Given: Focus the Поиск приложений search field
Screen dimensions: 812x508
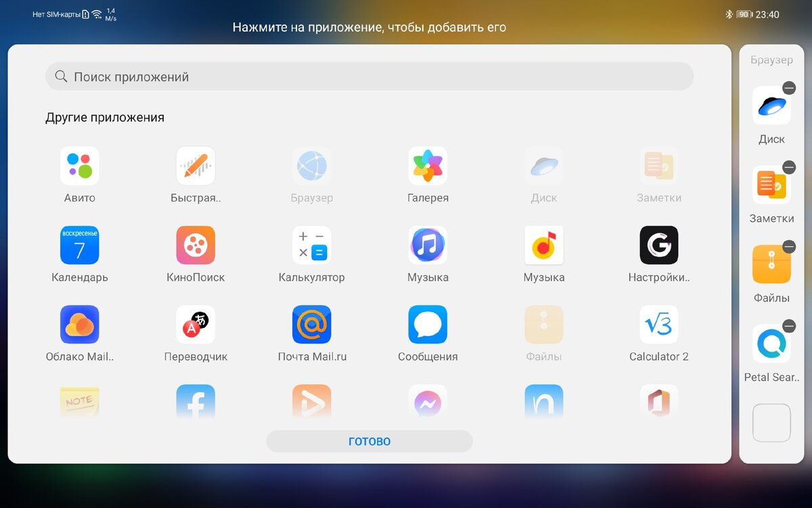Looking at the screenshot, I should [369, 77].
